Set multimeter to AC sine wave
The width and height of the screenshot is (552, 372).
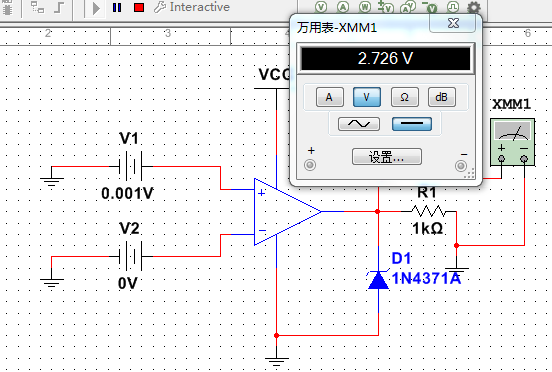pos(359,124)
